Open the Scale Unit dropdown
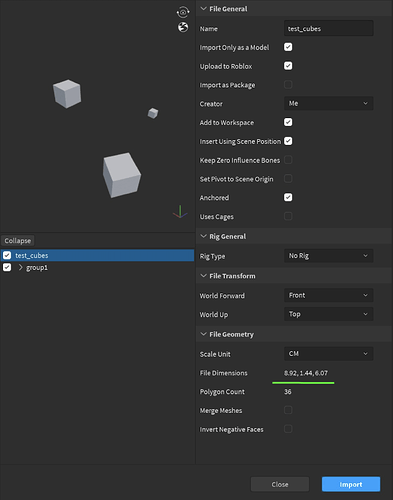The width and height of the screenshot is (393, 500). pos(328,354)
